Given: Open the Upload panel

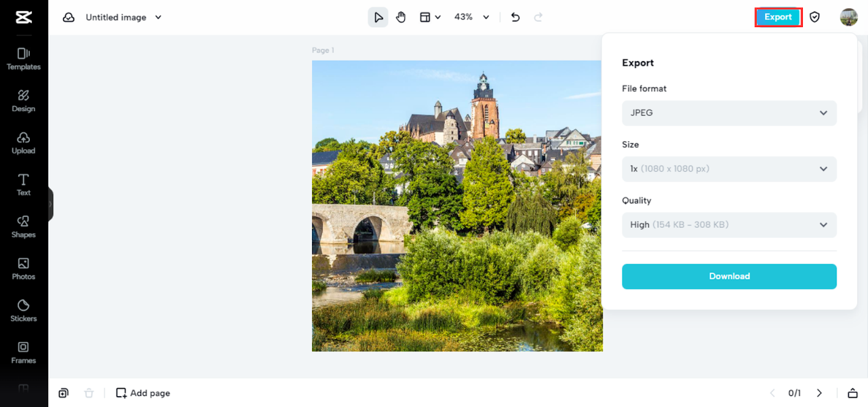Looking at the screenshot, I should pyautogui.click(x=23, y=143).
